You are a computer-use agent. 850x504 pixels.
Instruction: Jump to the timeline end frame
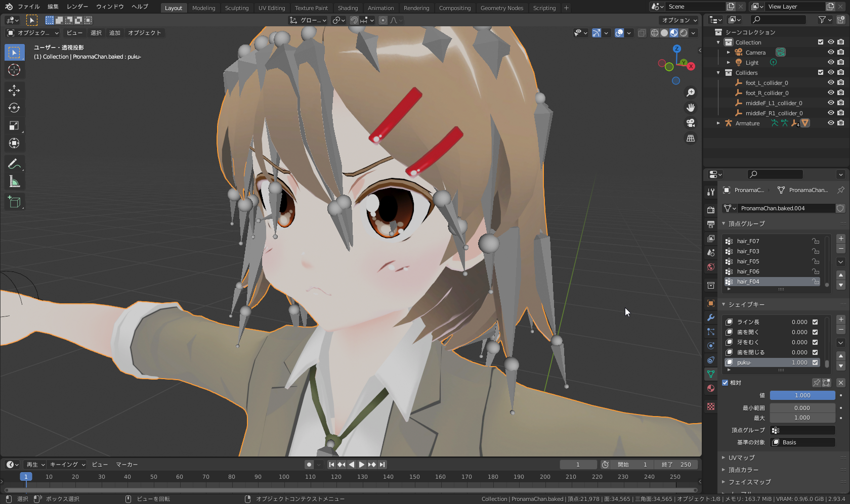pos(382,465)
